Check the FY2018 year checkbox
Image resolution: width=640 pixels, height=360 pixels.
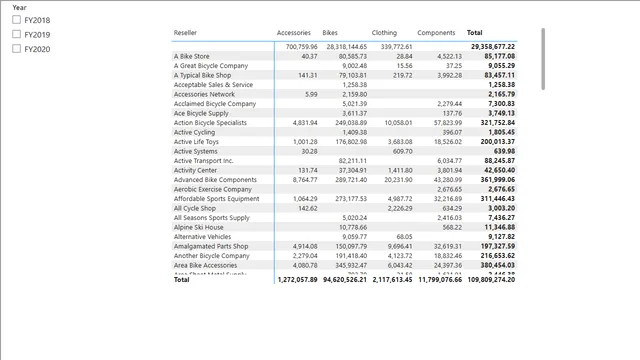click(16, 20)
